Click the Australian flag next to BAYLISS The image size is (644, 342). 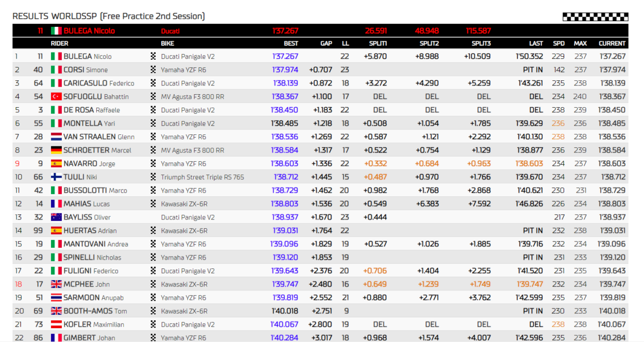click(x=56, y=217)
